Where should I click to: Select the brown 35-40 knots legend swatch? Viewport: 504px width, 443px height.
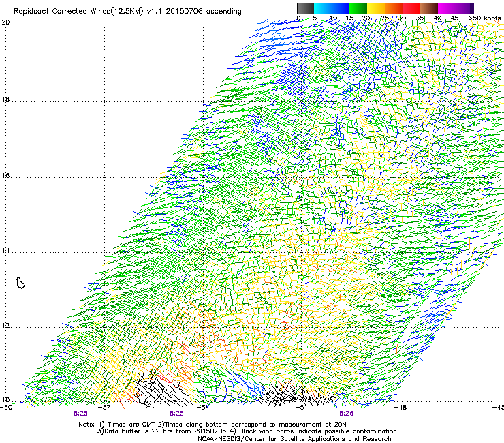(x=429, y=8)
